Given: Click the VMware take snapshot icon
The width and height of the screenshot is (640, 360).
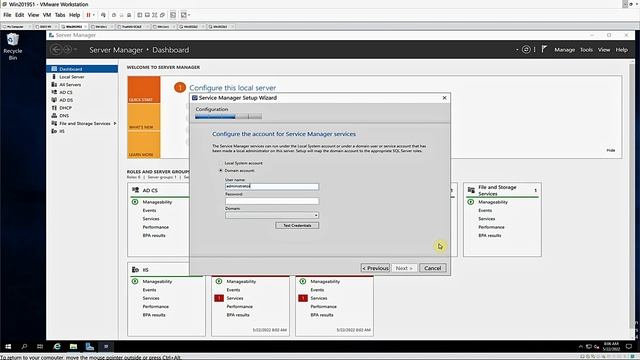Looking at the screenshot, I should pyautogui.click(x=114, y=15).
